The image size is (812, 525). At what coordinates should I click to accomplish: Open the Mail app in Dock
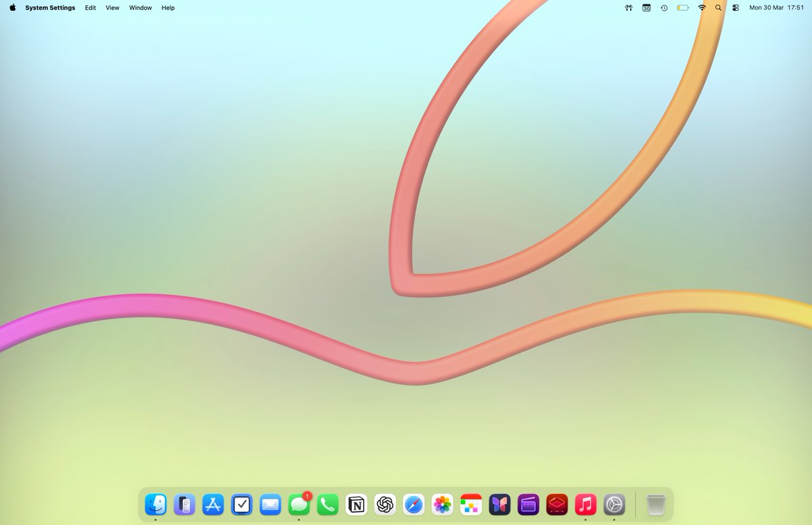270,504
